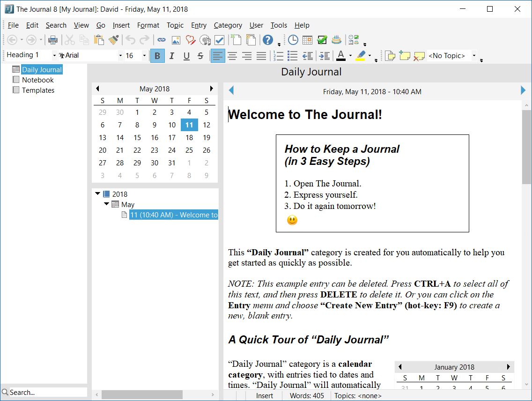Image resolution: width=532 pixels, height=401 pixels.
Task: Click the birthday cake icon
Action: [x=337, y=40]
